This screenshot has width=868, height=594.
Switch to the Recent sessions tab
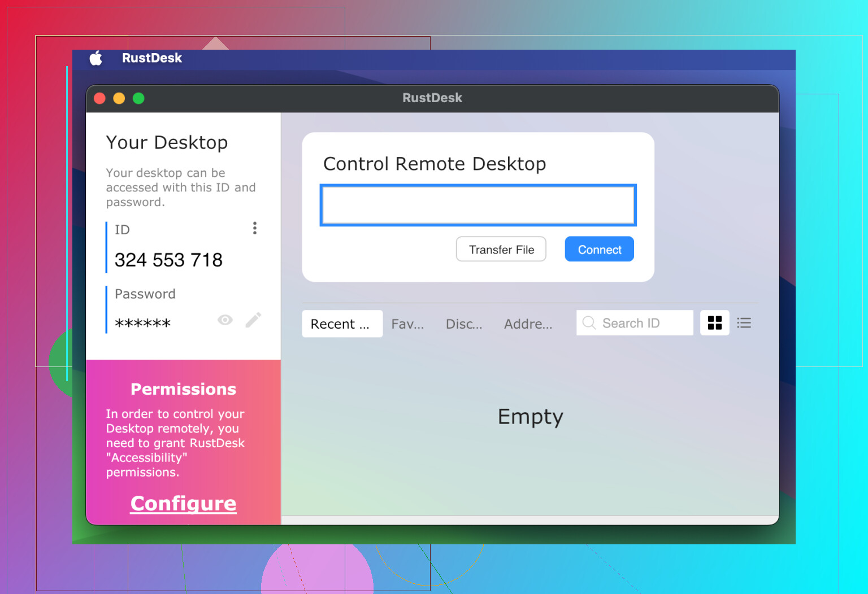tap(342, 324)
